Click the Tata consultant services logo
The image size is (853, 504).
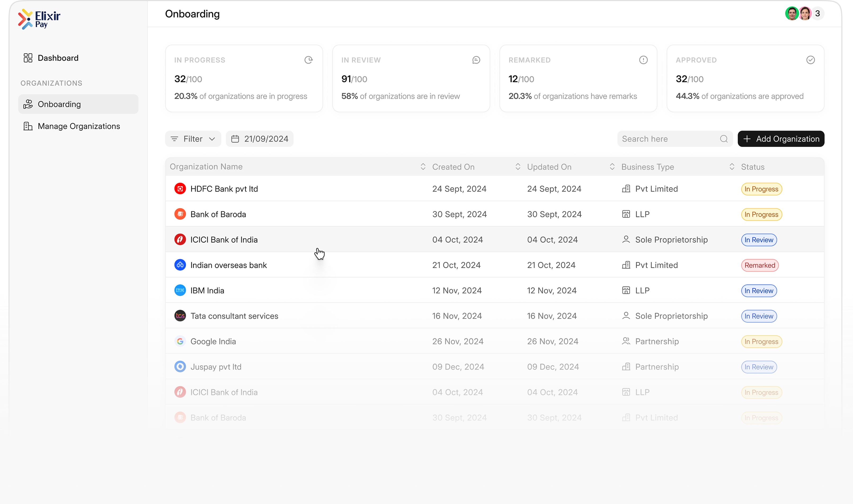pyautogui.click(x=180, y=316)
